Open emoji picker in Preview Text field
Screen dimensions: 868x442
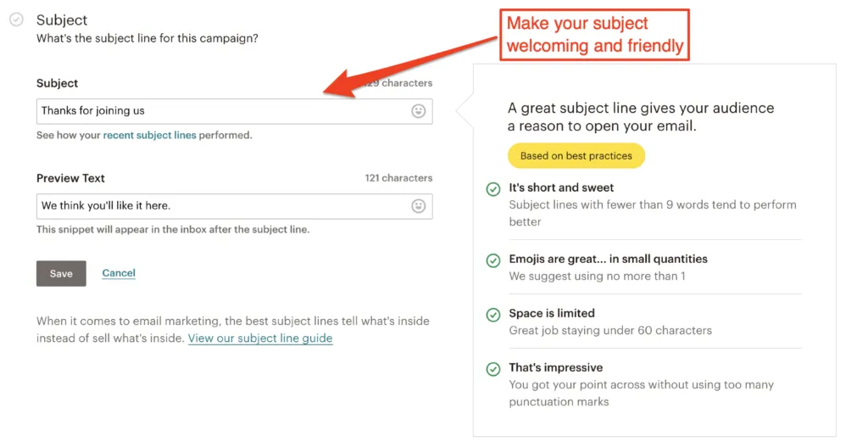[419, 206]
